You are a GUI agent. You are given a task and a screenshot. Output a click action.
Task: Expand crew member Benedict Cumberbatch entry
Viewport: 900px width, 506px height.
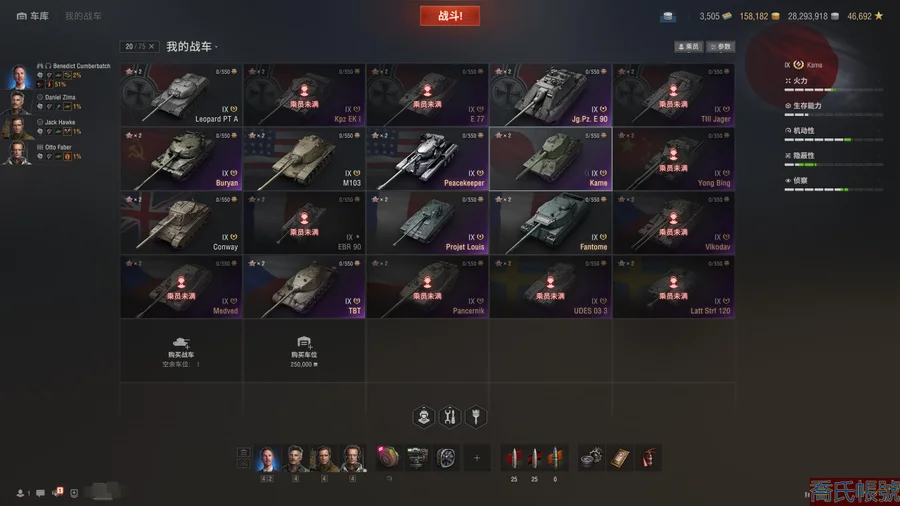59,75
